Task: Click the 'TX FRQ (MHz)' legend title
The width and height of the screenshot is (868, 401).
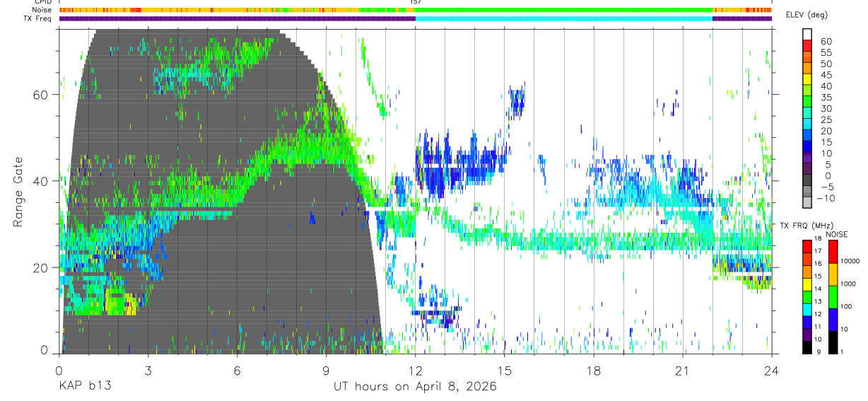Action: pos(806,226)
